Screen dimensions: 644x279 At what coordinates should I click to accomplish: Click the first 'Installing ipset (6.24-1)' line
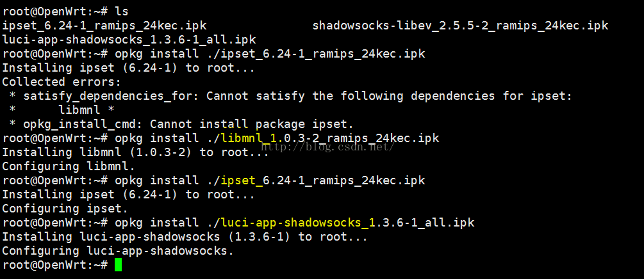128,68
